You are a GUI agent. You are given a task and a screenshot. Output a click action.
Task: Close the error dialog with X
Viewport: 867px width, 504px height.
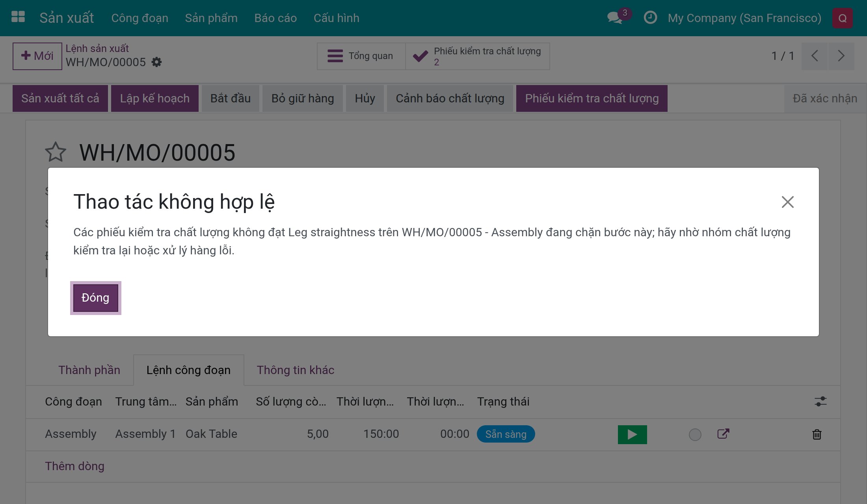pyautogui.click(x=787, y=202)
